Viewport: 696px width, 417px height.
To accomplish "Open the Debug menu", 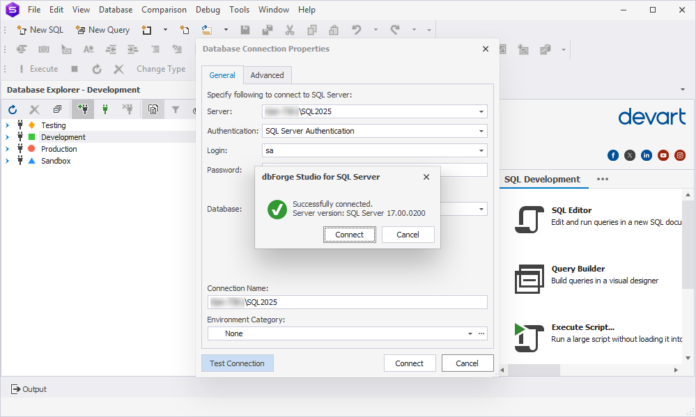I will click(x=208, y=9).
